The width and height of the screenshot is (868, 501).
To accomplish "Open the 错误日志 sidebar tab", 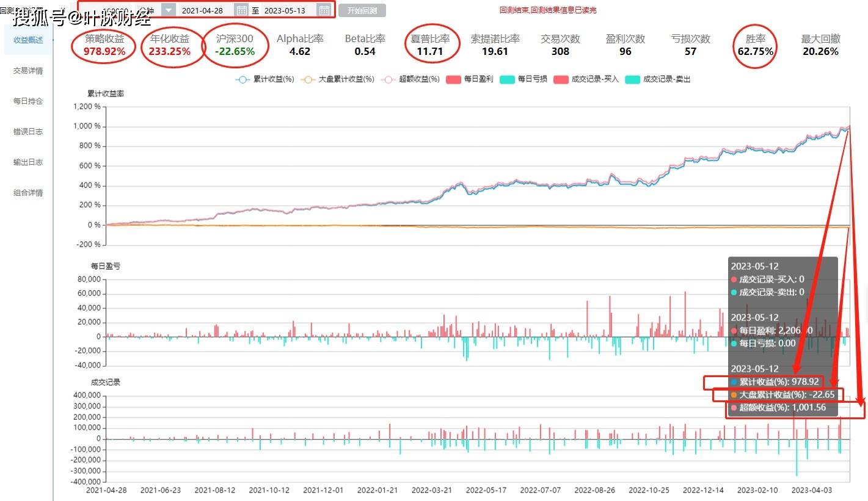I will (28, 131).
